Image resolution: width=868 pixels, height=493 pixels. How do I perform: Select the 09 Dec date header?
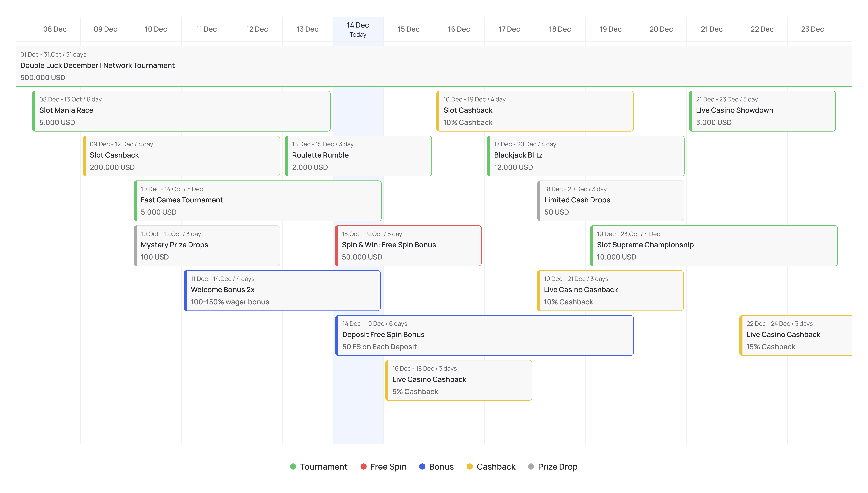105,29
